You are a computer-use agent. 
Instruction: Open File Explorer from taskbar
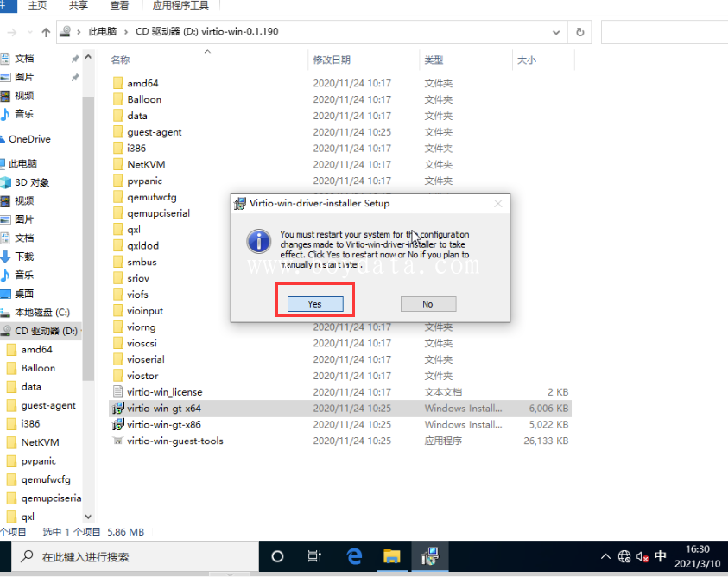(392, 556)
